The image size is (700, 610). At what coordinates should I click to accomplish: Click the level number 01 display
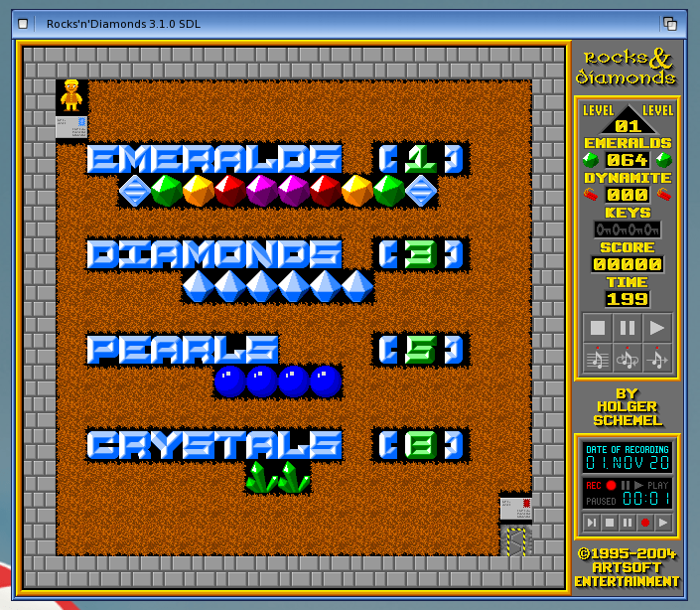(628, 126)
